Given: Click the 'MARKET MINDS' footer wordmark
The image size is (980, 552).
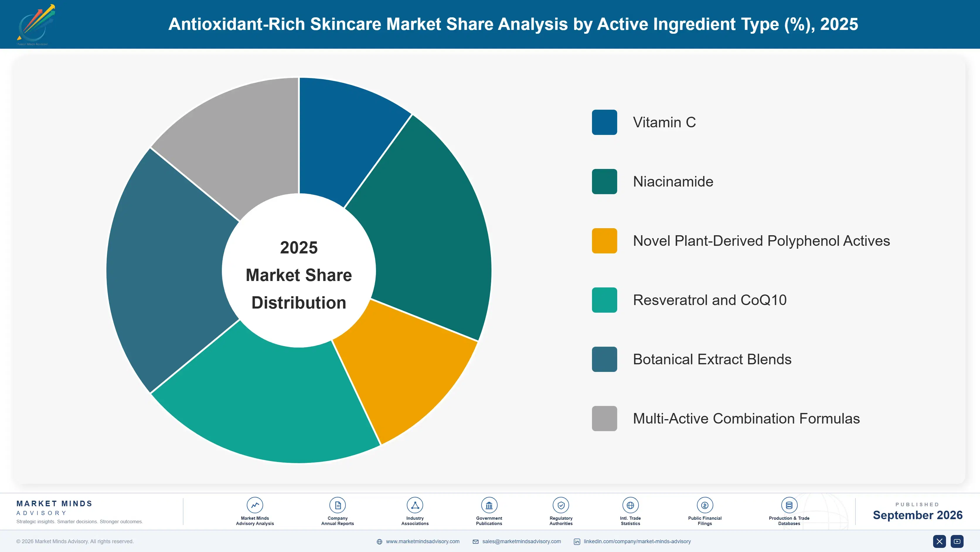Looking at the screenshot, I should 55,503.
